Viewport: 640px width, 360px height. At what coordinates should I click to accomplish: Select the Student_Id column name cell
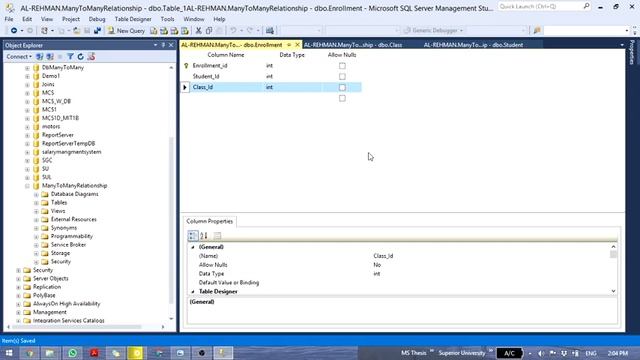[x=206, y=76]
